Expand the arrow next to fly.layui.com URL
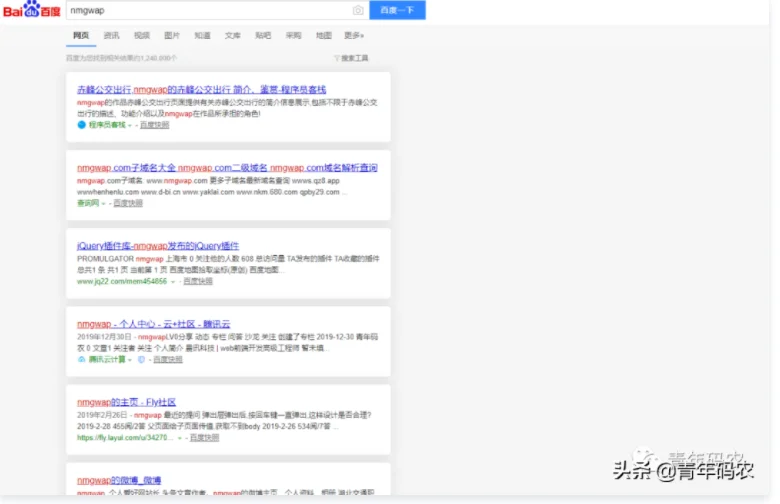 pos(180,438)
